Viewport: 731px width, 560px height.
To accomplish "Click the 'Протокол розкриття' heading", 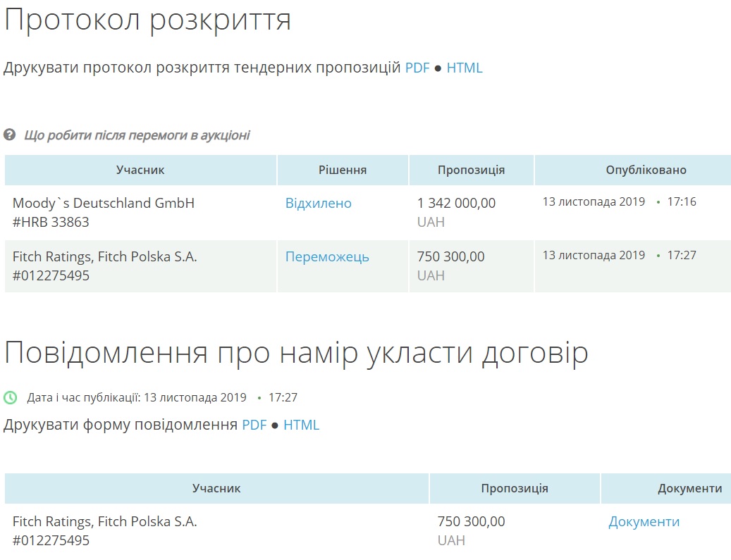I will click(x=148, y=20).
